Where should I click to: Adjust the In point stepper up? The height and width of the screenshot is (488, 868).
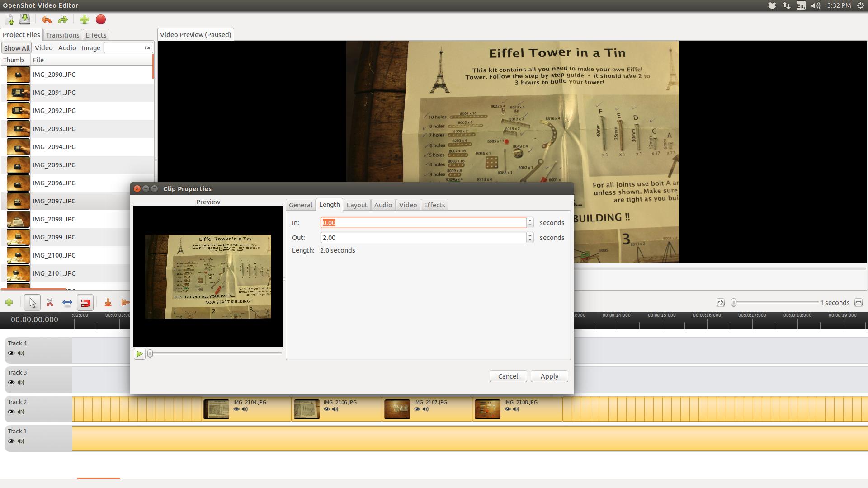point(529,220)
